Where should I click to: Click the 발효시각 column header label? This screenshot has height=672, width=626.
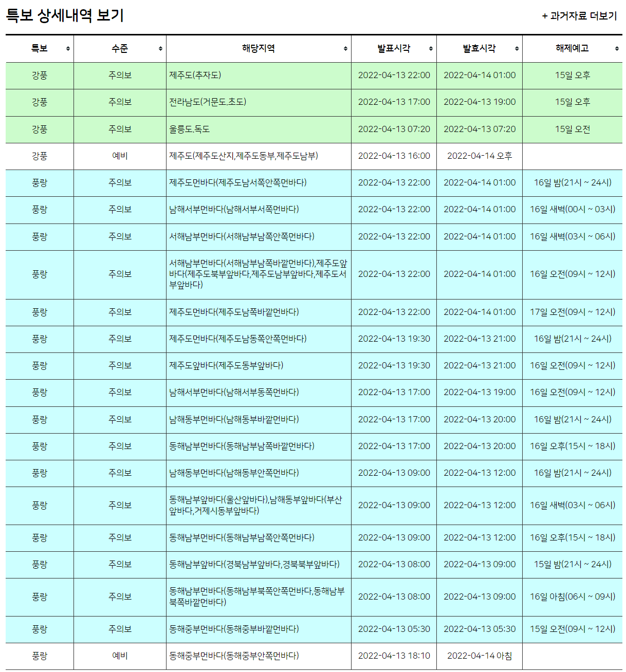[479, 48]
